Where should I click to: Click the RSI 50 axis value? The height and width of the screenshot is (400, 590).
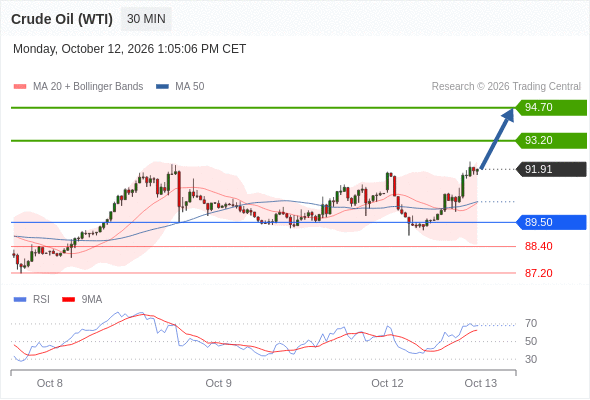tap(531, 341)
